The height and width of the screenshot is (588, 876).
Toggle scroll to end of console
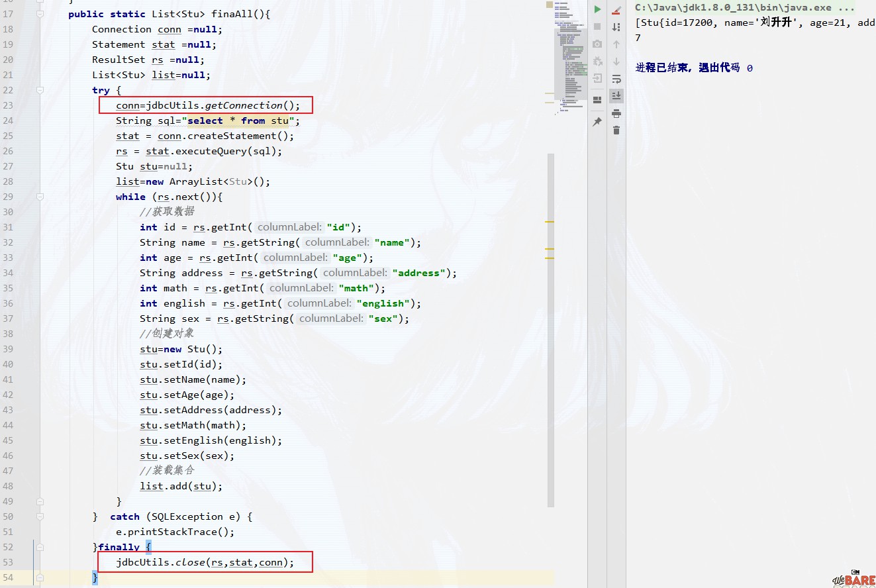[x=616, y=96]
